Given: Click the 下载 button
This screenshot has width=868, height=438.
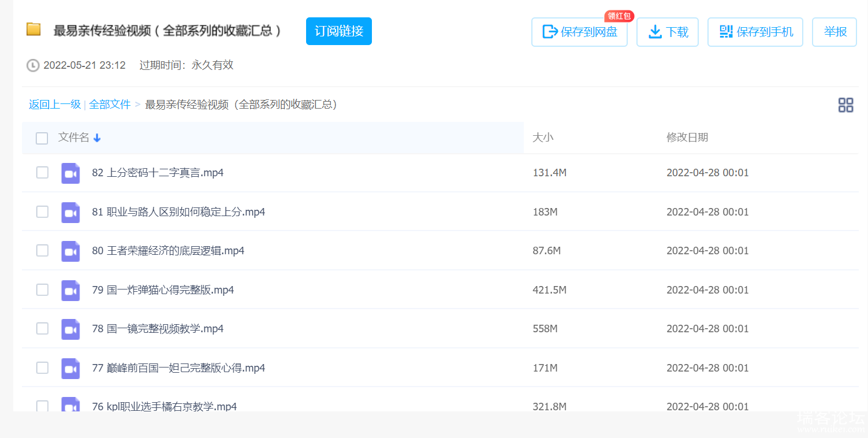Looking at the screenshot, I should (x=668, y=32).
